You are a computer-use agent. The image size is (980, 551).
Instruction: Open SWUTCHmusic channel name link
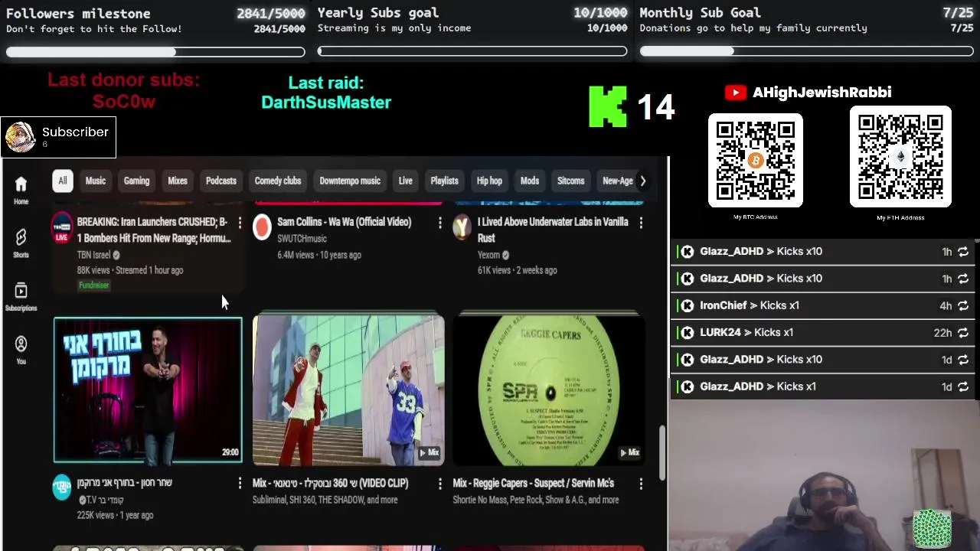coord(302,239)
